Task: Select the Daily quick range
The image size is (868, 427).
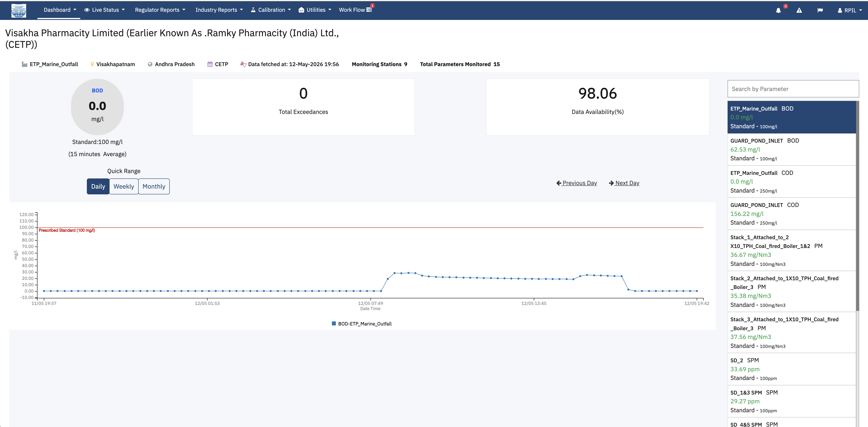Action: 98,186
